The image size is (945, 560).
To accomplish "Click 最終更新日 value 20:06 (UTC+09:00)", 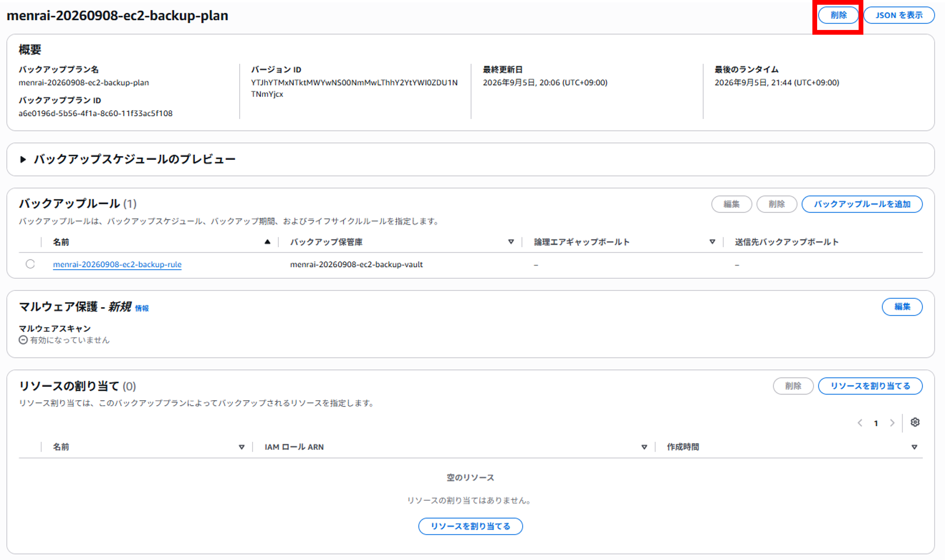I will (545, 83).
